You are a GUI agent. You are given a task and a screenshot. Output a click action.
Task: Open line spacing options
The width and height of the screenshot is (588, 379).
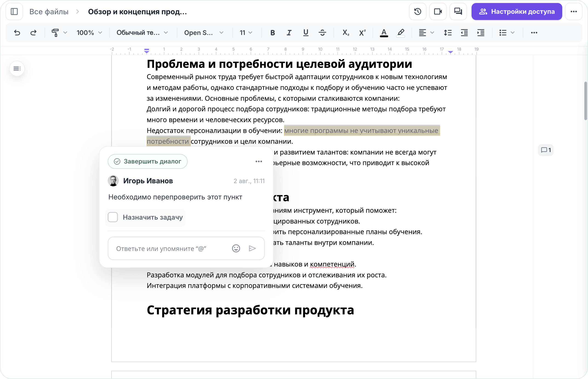pos(448,32)
